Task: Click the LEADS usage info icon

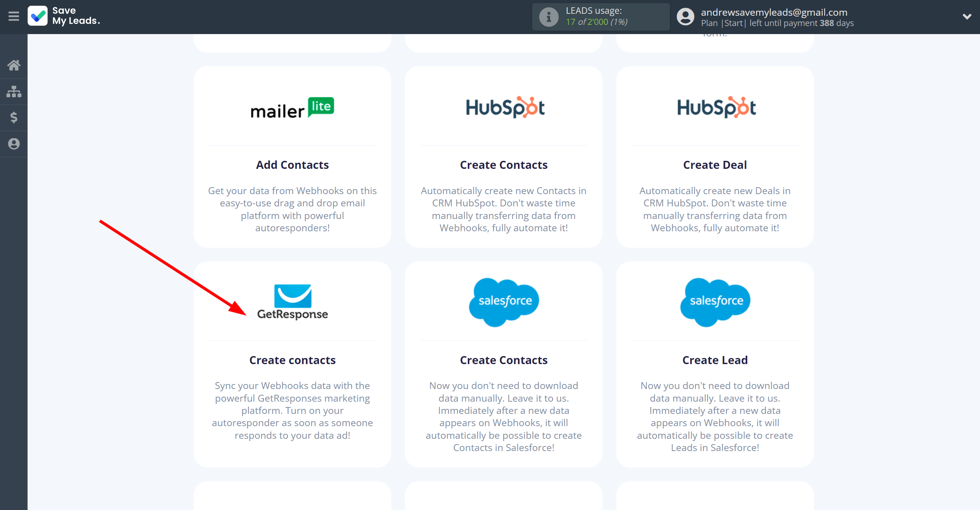Action: point(549,17)
